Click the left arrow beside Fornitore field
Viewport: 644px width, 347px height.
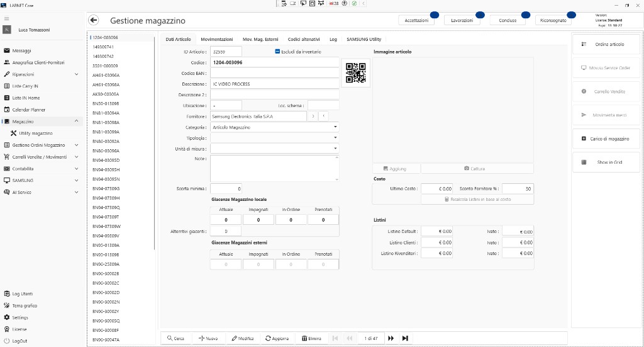pyautogui.click(x=324, y=117)
